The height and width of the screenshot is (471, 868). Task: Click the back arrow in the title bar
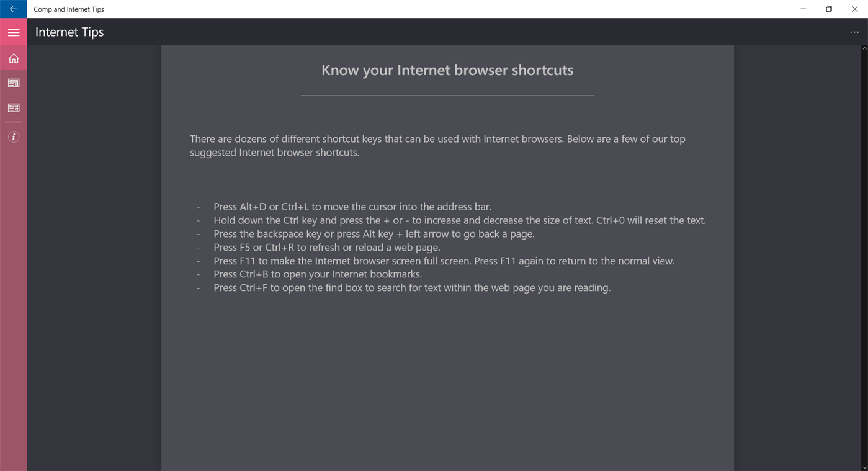[x=13, y=9]
